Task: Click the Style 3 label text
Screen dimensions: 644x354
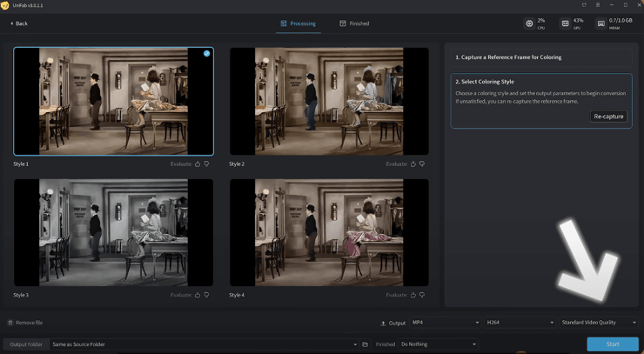Action: pyautogui.click(x=21, y=295)
